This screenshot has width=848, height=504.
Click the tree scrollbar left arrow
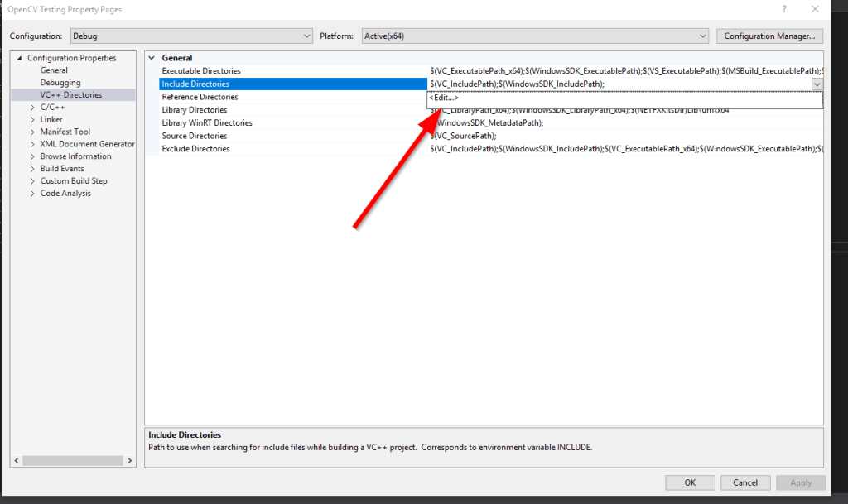pos(17,461)
